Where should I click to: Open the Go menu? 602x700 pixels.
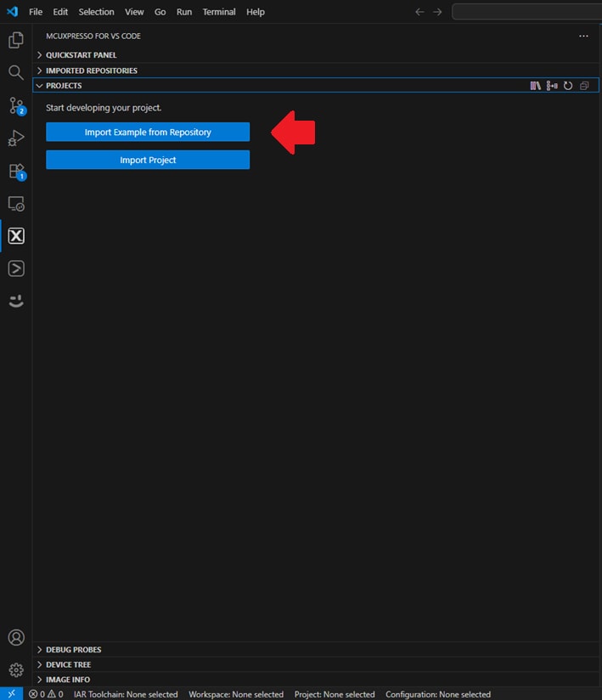click(x=160, y=12)
